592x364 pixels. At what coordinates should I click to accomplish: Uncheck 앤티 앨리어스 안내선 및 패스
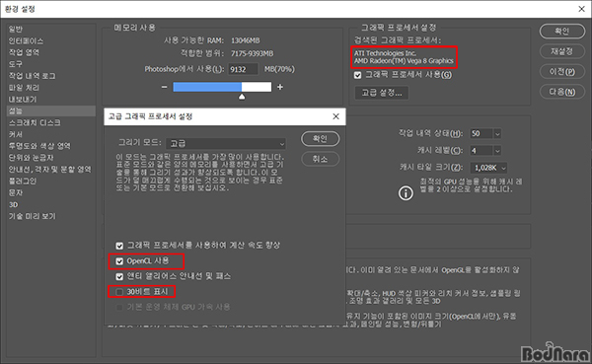click(x=119, y=277)
